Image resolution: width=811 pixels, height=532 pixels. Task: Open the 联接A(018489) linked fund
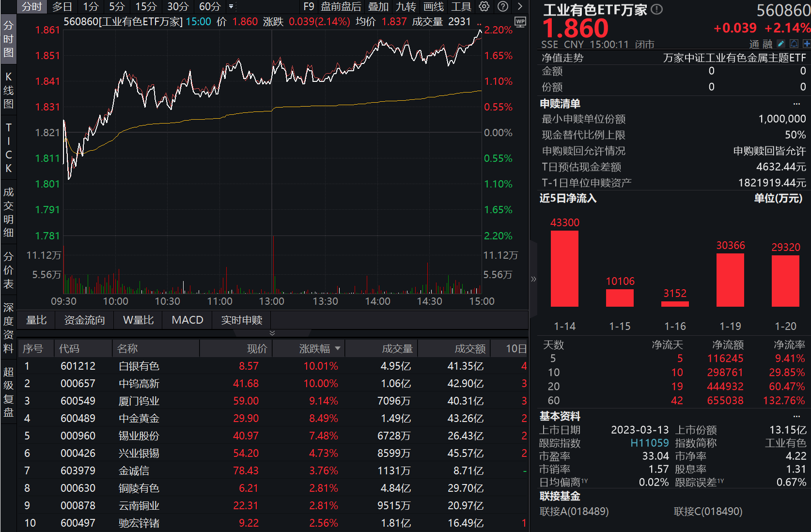click(x=574, y=511)
